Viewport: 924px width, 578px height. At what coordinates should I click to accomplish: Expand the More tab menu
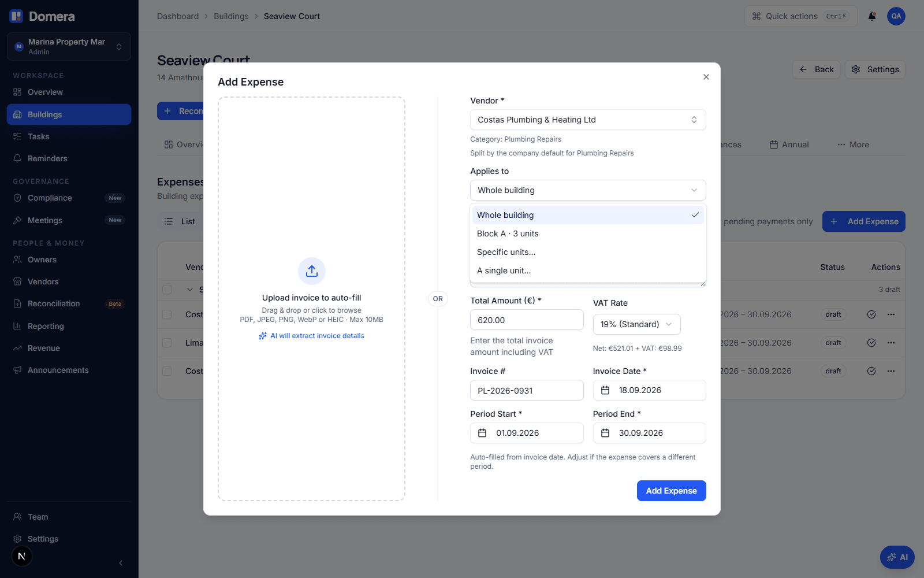tap(853, 144)
